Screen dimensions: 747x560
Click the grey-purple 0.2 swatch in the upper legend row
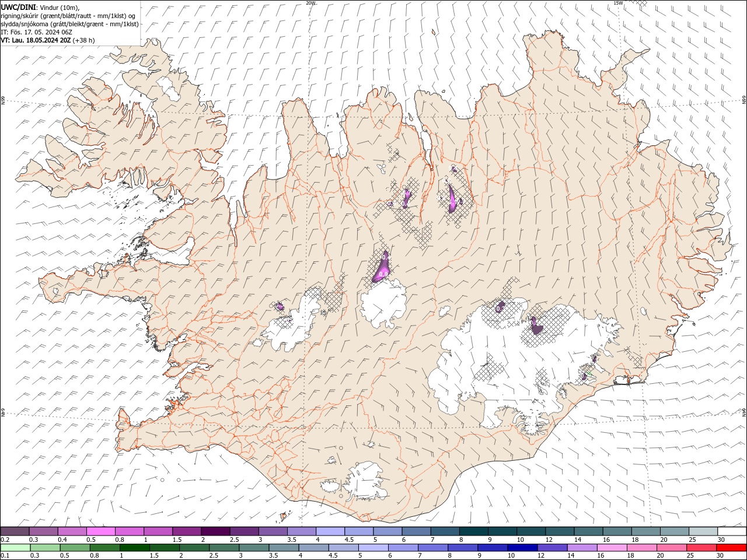pyautogui.click(x=15, y=531)
